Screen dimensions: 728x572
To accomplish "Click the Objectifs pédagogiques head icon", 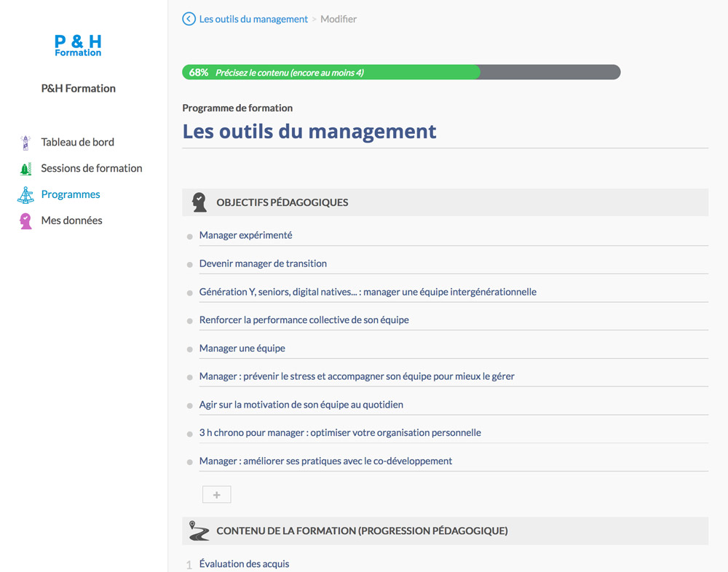I will click(x=199, y=202).
